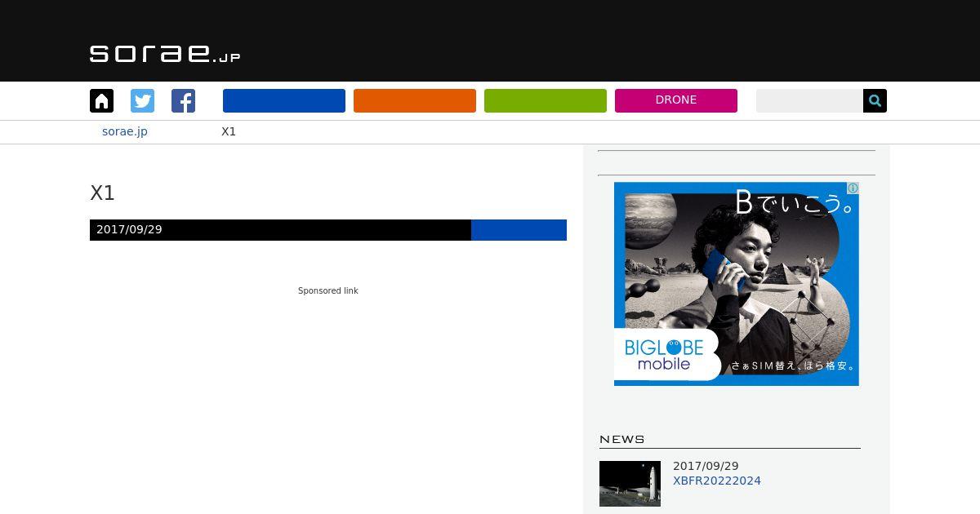Click the X1 breadcrumb text

pos(229,131)
